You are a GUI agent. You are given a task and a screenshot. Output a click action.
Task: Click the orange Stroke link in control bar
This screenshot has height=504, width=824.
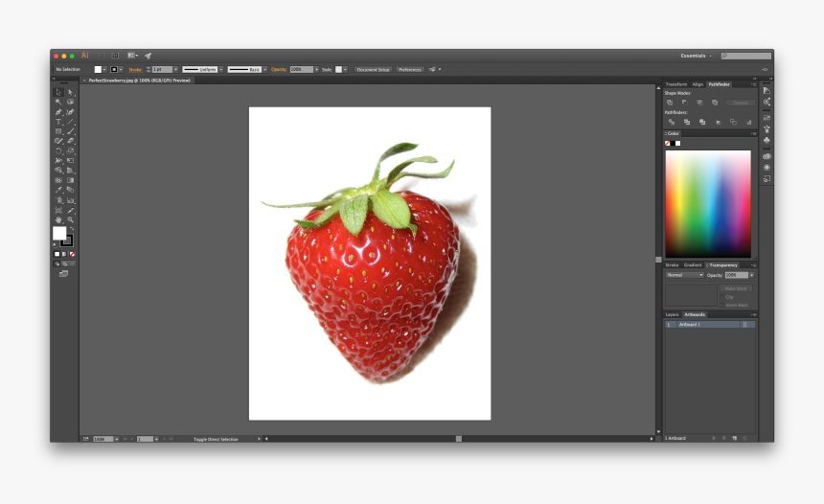point(135,69)
